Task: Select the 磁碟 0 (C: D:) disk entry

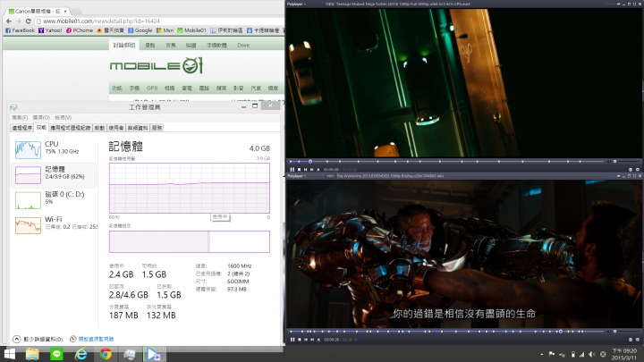Action: click(x=54, y=199)
